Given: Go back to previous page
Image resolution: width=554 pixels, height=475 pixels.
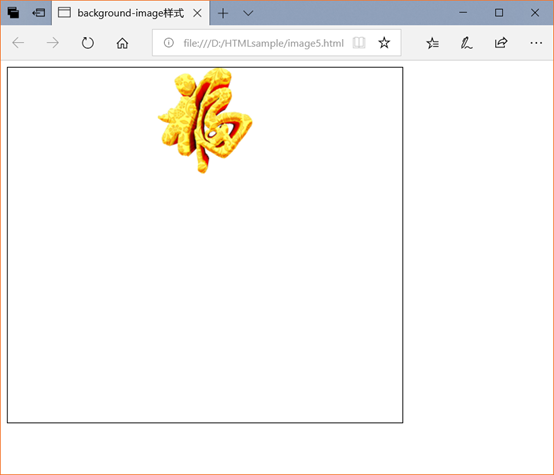Looking at the screenshot, I should click(18, 43).
